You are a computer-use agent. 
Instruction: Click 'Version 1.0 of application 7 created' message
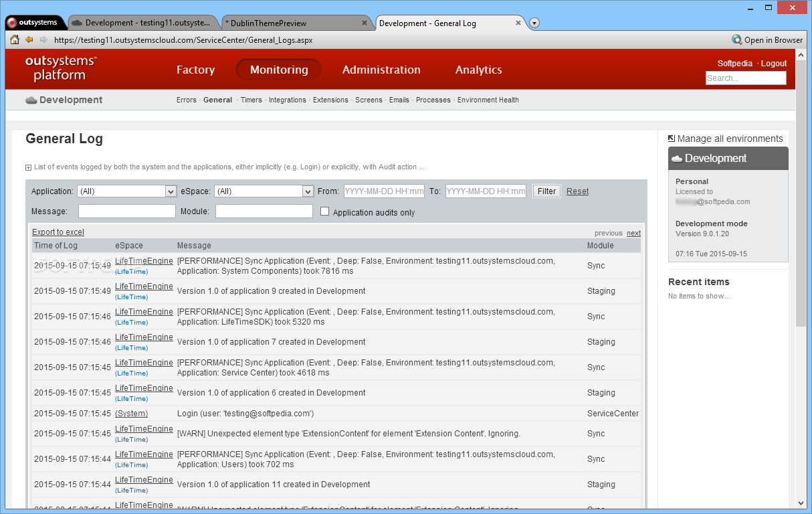pos(271,342)
